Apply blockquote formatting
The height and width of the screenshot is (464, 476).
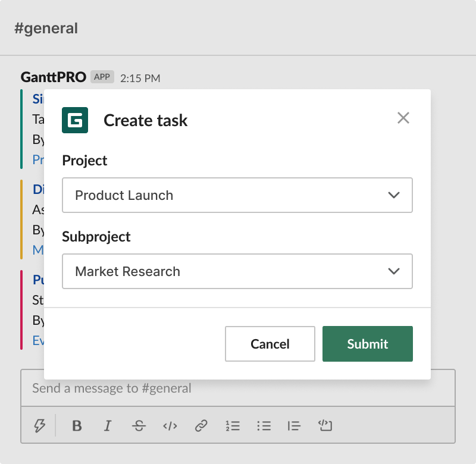[x=295, y=426]
